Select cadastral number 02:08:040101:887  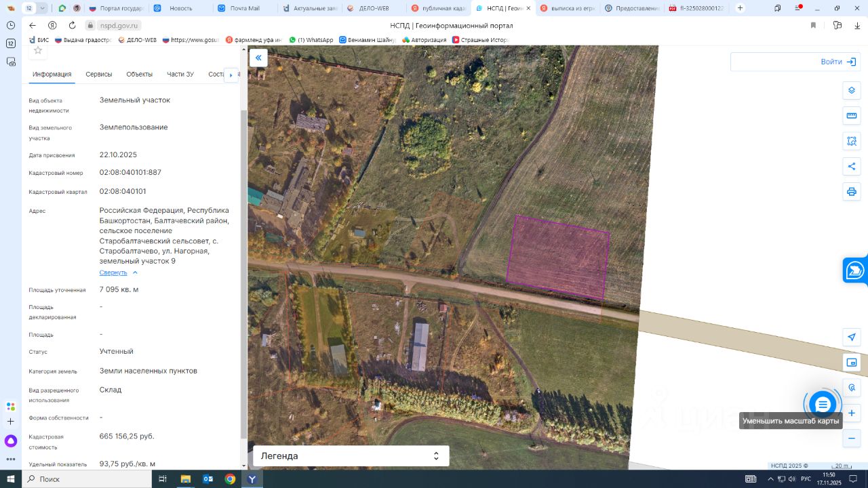coord(130,172)
